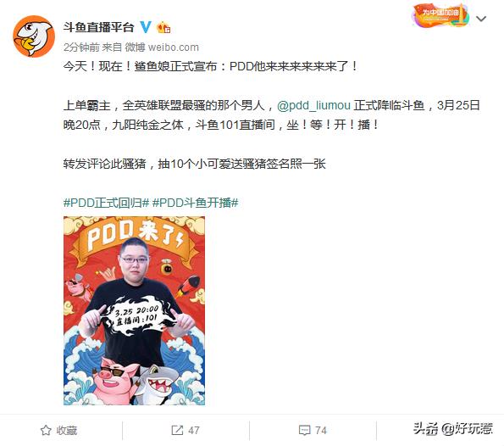This screenshot has width=504, height=446.
Task: Open the 为中国加油 banner badge
Action: (x=441, y=15)
